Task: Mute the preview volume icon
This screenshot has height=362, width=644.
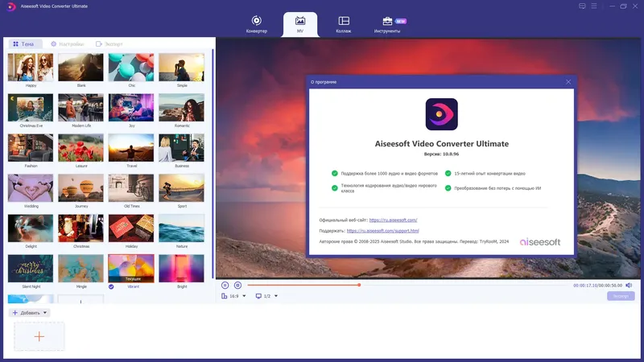Action: click(x=629, y=285)
